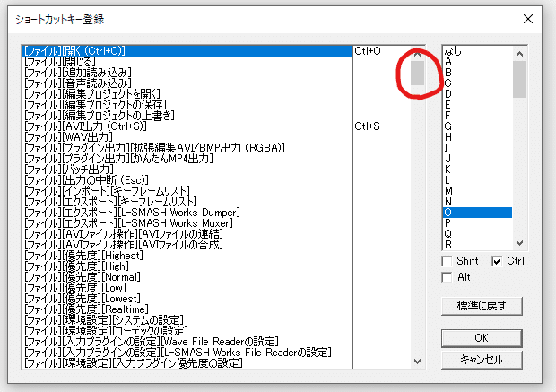Select key L in the key list

coord(478,180)
